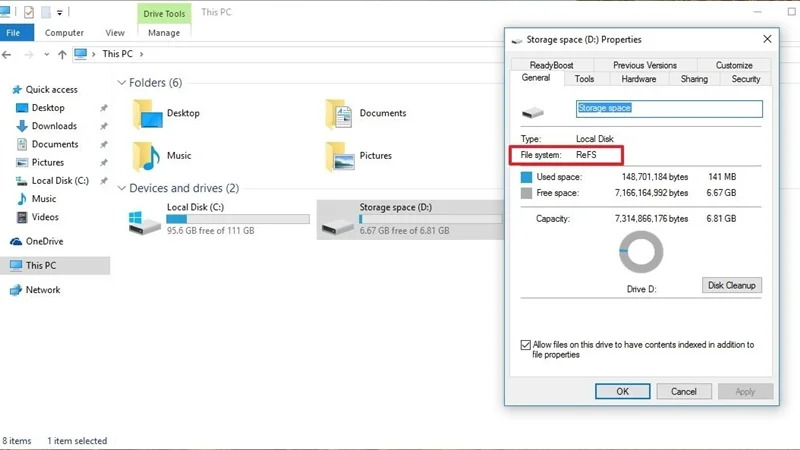Viewport: 800px width, 450px height.
Task: Click the '1 item selected' status text
Action: pos(77,441)
